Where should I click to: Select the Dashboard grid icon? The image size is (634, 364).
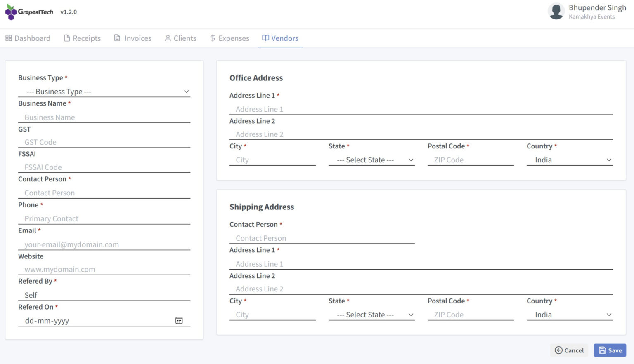coord(8,38)
